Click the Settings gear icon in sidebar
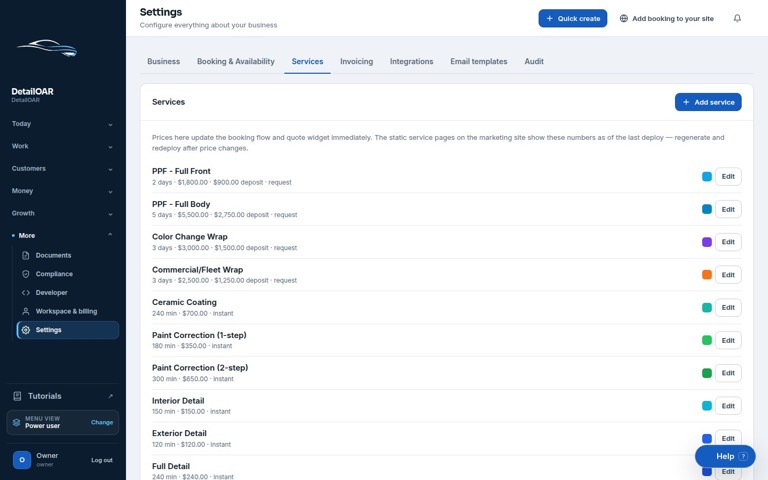The image size is (768, 480). [x=25, y=330]
